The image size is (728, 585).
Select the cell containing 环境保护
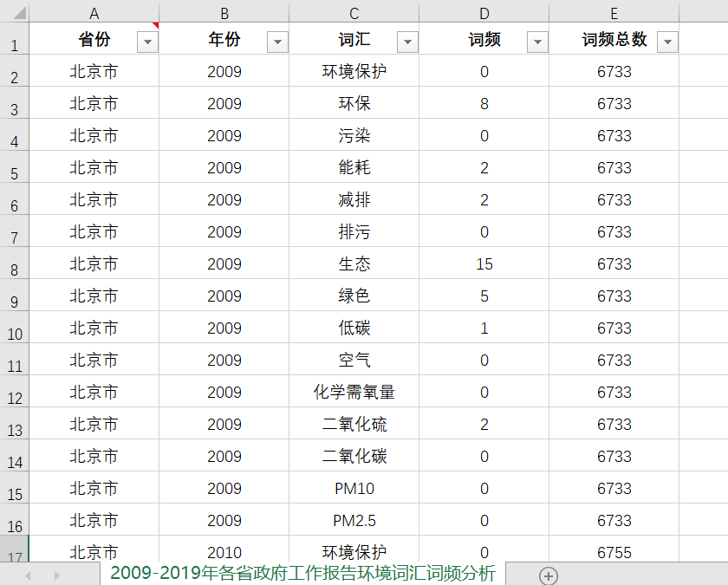coord(354,71)
